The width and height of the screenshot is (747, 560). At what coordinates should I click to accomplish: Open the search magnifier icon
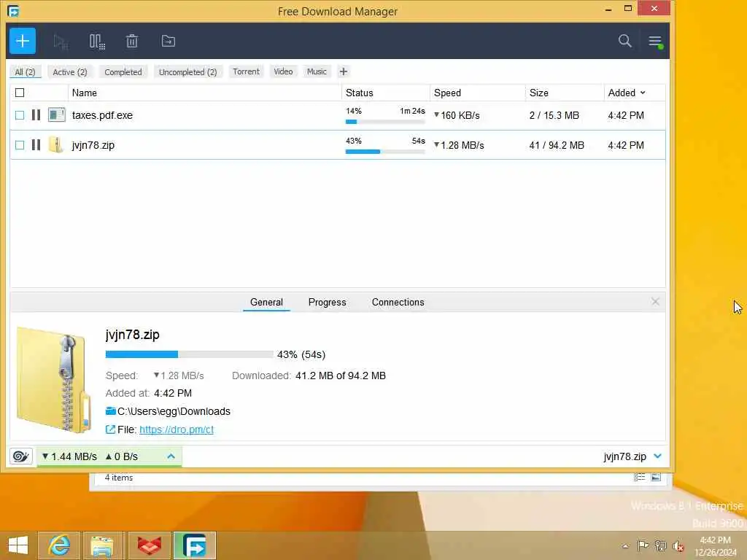(625, 41)
